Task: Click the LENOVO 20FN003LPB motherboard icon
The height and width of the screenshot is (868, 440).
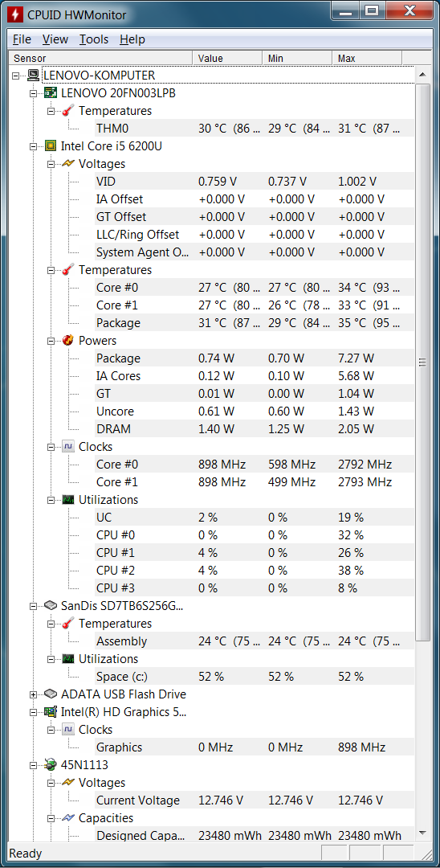Action: (51, 93)
